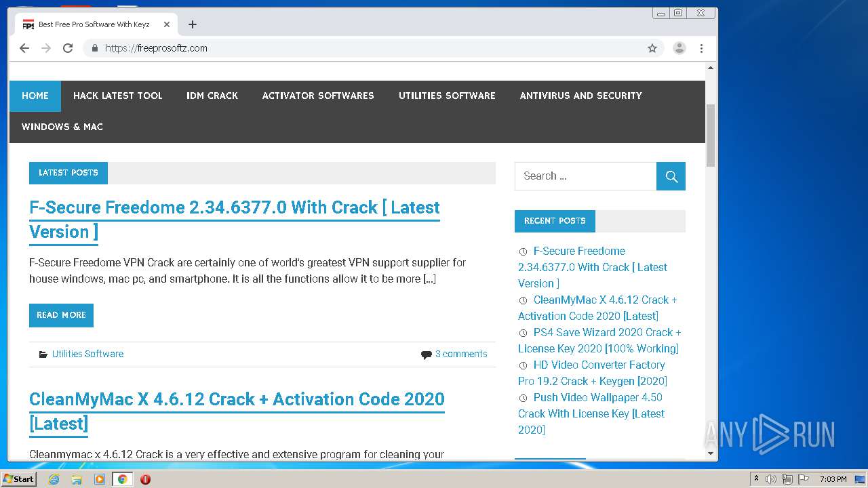Click READ MORE button for F-Secure post
Viewport: 868px width, 488px height.
pyautogui.click(x=61, y=315)
